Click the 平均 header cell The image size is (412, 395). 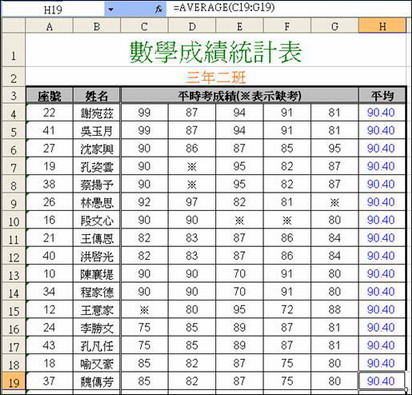click(382, 96)
